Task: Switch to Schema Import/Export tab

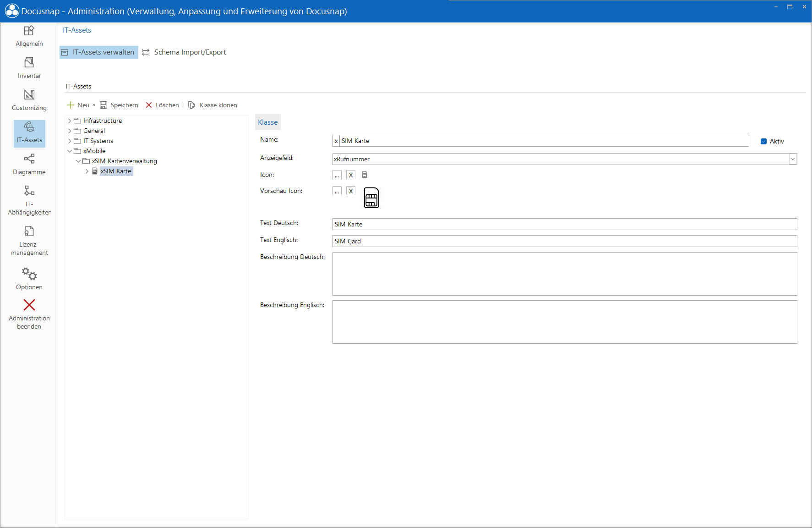Action: click(184, 52)
